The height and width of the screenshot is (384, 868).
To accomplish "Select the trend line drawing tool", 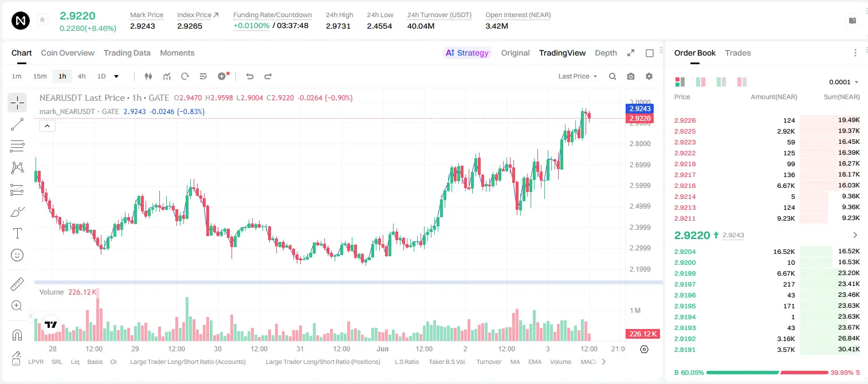I will coord(17,124).
